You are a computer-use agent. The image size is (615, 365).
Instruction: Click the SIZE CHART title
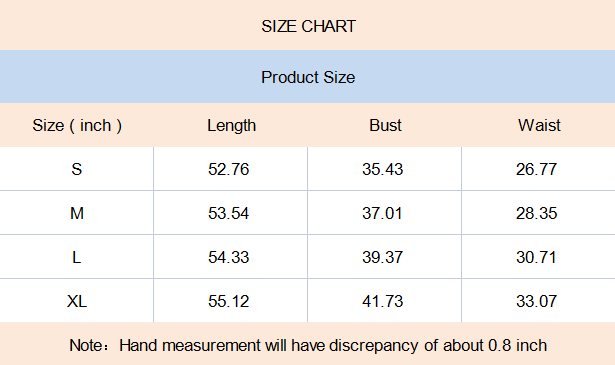click(x=308, y=26)
